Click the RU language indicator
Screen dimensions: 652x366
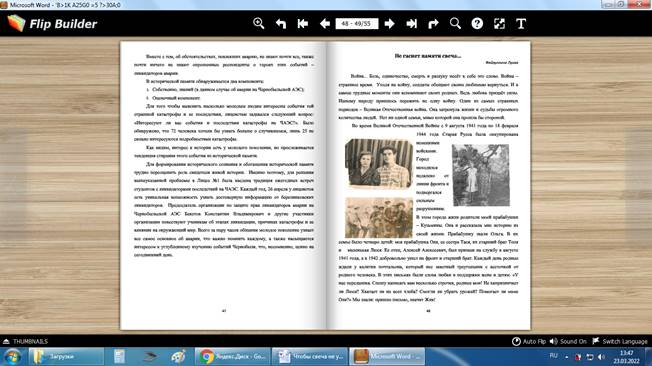(x=553, y=356)
